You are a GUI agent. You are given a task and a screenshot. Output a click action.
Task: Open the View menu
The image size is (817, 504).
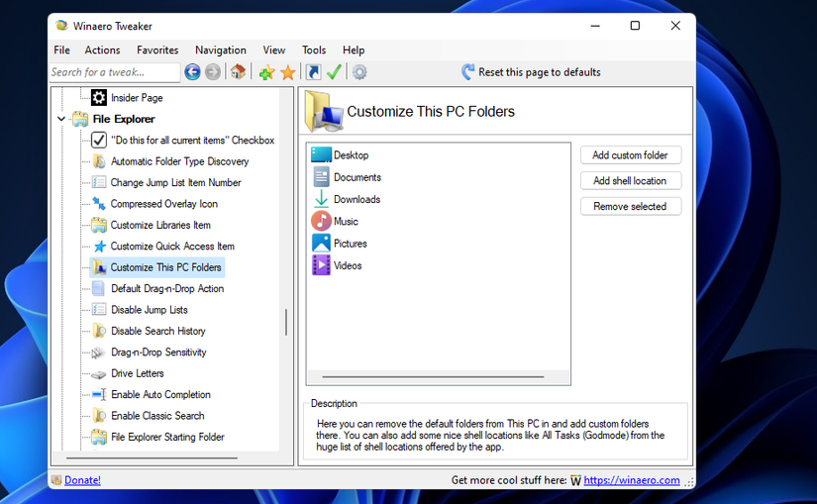[274, 50]
